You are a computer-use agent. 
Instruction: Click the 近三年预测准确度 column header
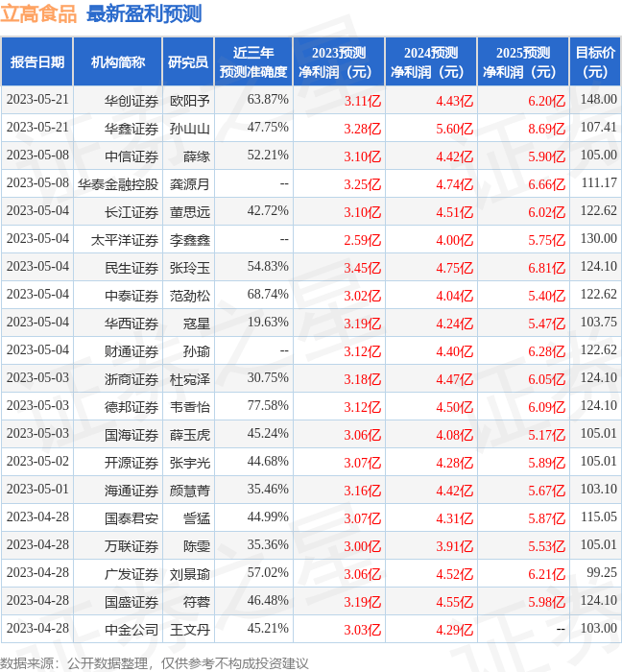[253, 61]
